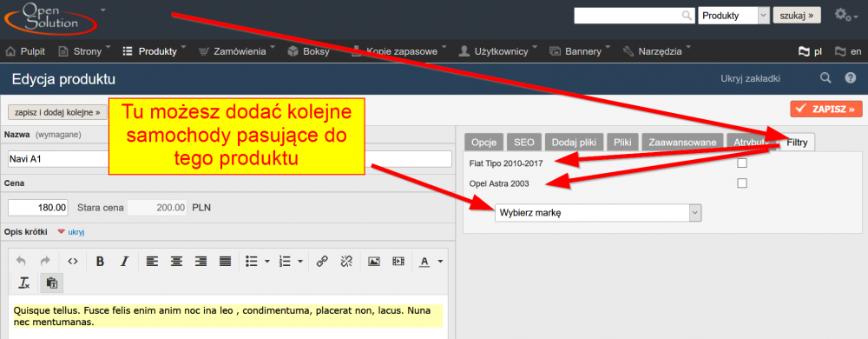Insert a numbered list
This screenshot has width=868, height=339.
click(285, 262)
